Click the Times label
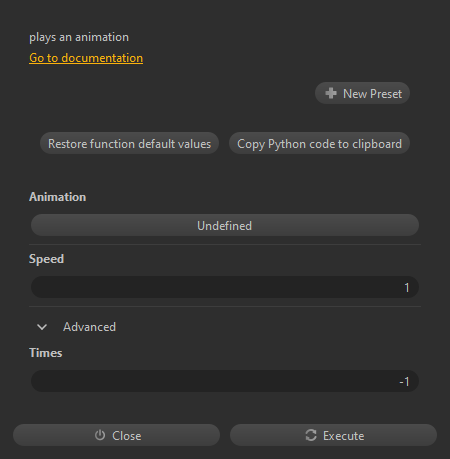This screenshot has height=459, width=450. 46,353
